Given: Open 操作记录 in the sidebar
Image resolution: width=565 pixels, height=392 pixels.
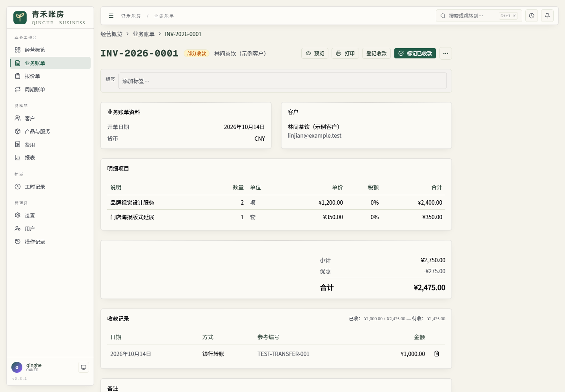Looking at the screenshot, I should coord(50,242).
